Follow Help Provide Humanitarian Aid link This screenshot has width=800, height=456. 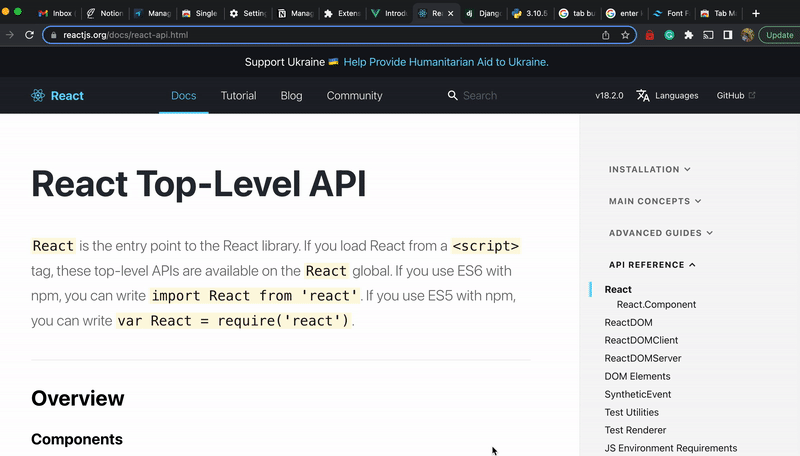coord(446,62)
